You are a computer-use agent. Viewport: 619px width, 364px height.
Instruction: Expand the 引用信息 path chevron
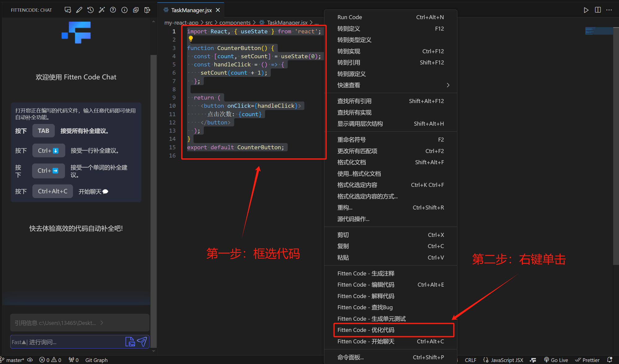[x=102, y=323]
